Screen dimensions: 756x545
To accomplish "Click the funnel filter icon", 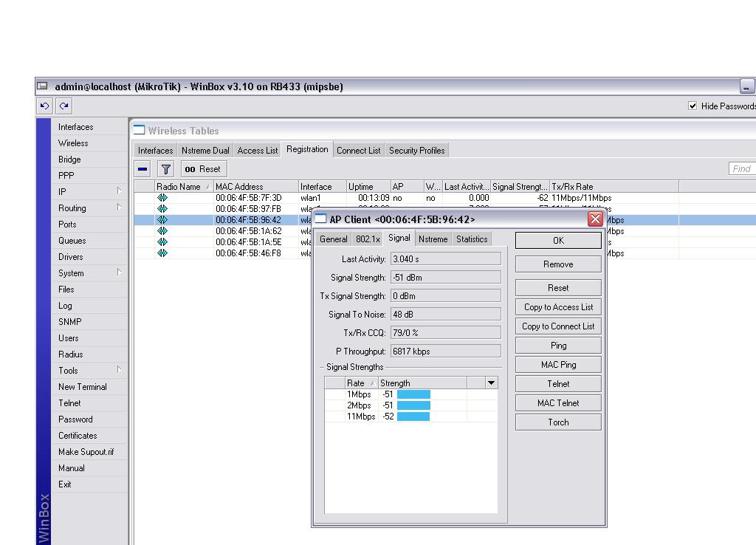I will [x=166, y=169].
